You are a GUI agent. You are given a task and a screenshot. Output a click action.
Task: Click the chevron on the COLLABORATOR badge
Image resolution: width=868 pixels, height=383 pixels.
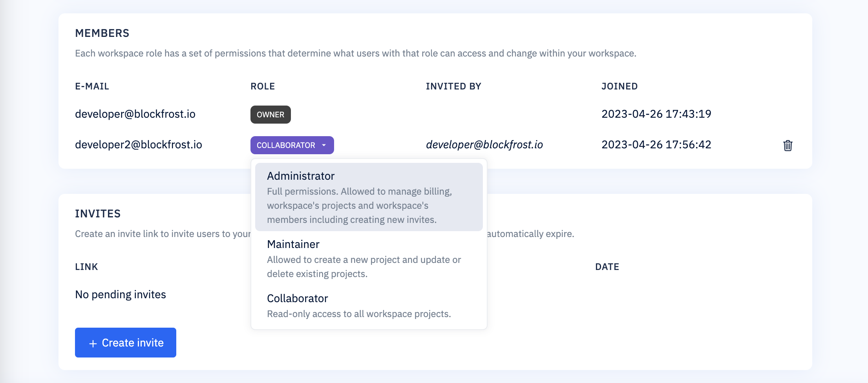(x=323, y=145)
